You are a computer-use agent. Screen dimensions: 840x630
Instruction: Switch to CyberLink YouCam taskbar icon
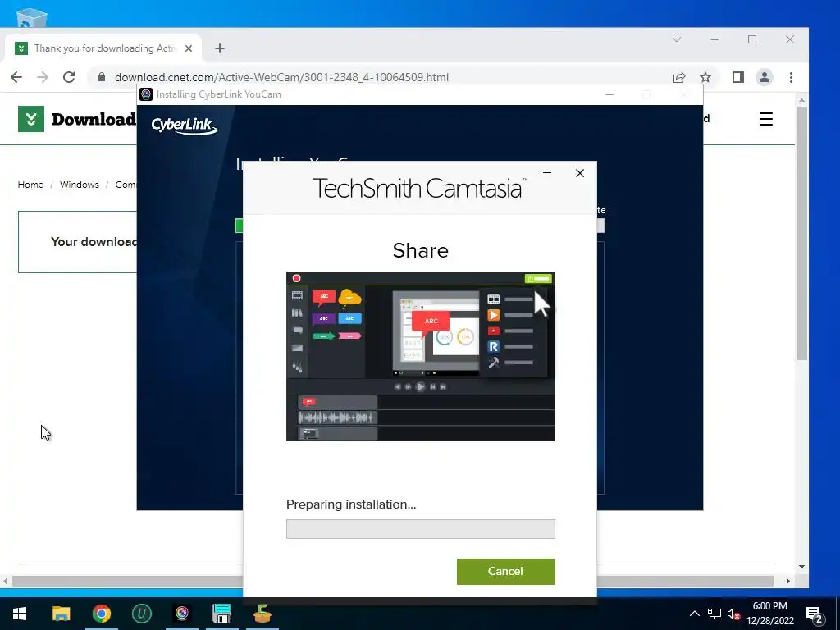182,614
